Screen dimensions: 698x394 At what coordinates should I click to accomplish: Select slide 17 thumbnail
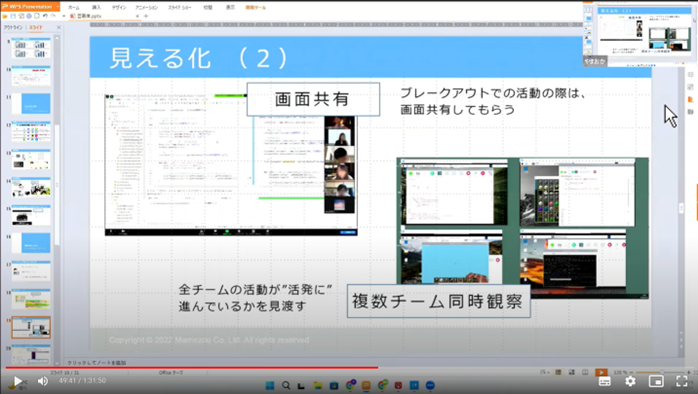[x=31, y=271]
